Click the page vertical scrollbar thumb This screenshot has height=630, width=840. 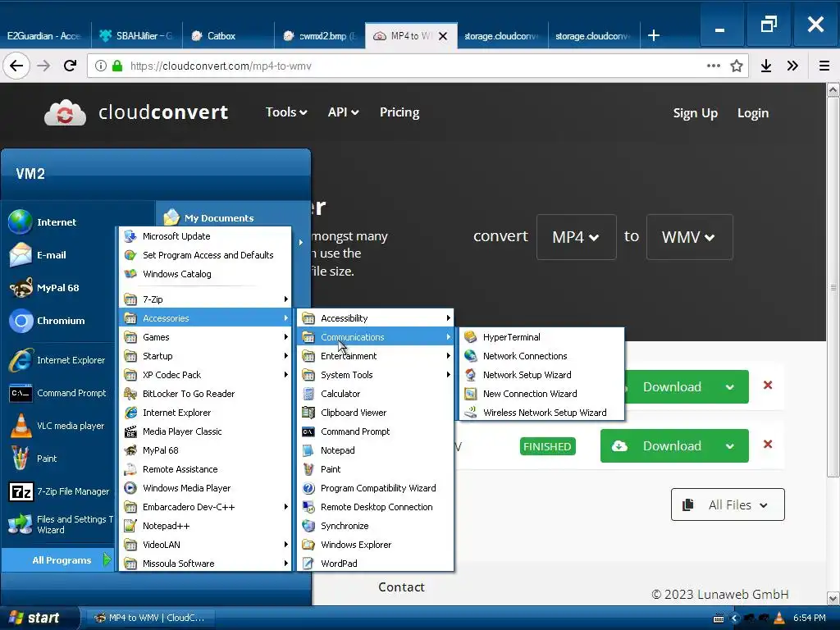(833, 287)
